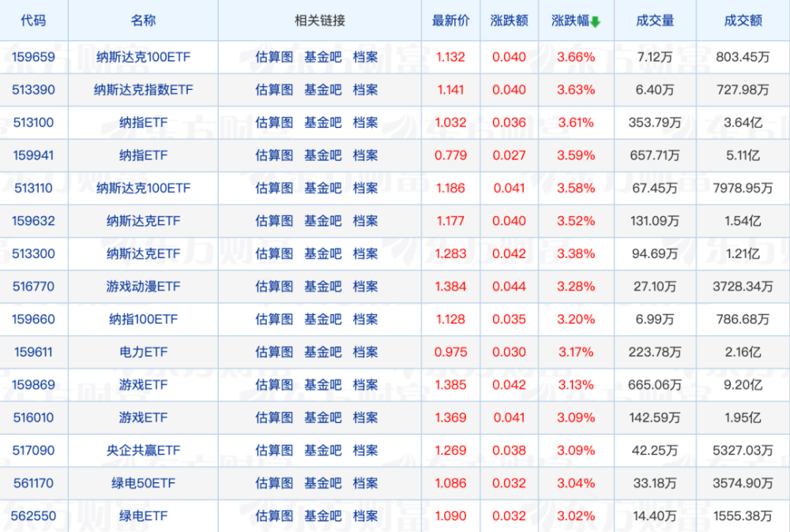Open 档案 in the 516770 row
This screenshot has height=532, width=790.
coord(365,287)
